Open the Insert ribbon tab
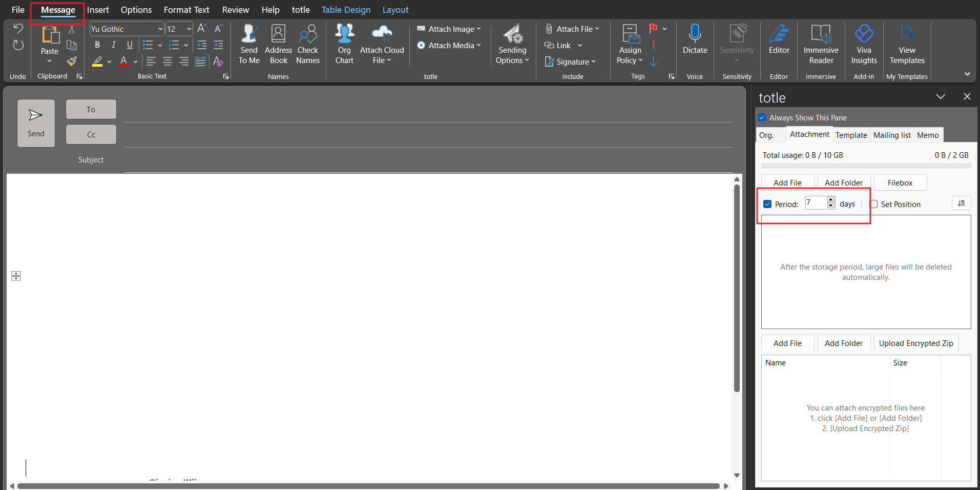This screenshot has width=980, height=490. click(98, 10)
